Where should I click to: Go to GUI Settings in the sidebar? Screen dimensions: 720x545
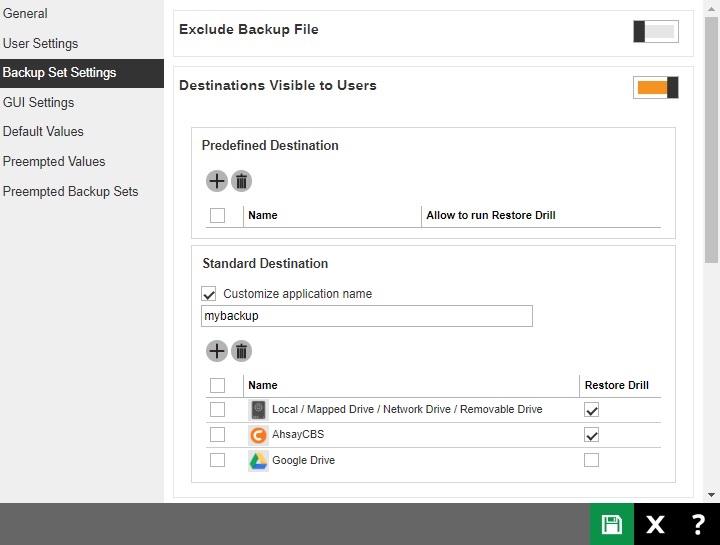click(x=39, y=102)
